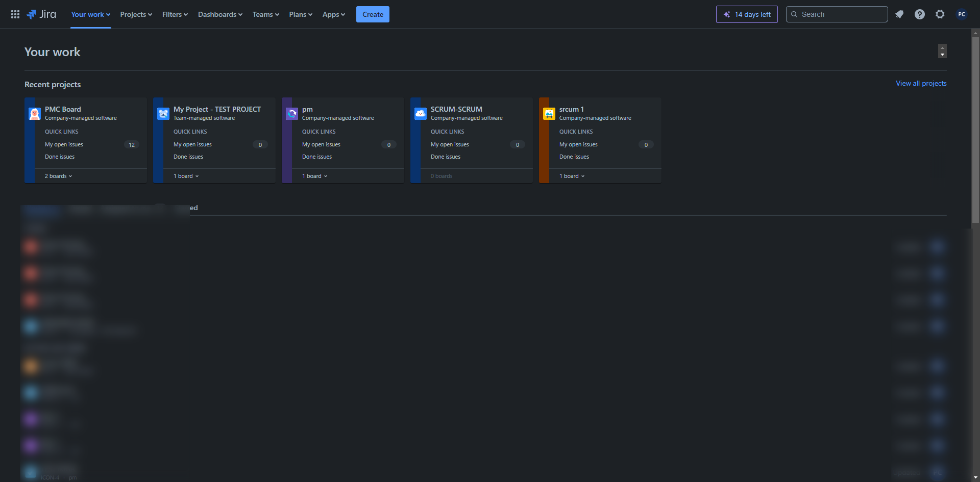Open the Teams menu
Screen dimensions: 980x482
(265, 14)
